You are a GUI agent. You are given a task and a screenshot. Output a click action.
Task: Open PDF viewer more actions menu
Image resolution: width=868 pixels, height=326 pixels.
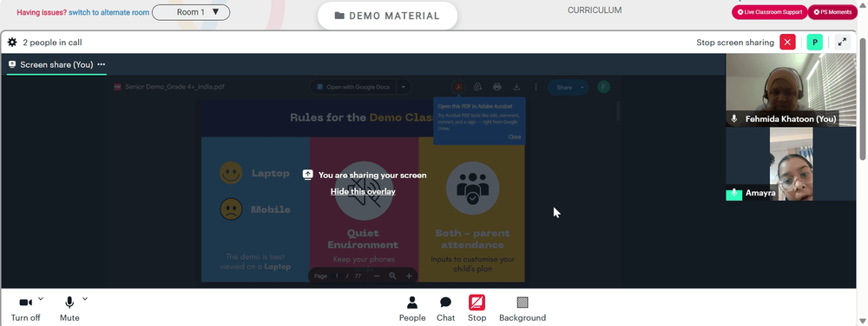[536, 87]
